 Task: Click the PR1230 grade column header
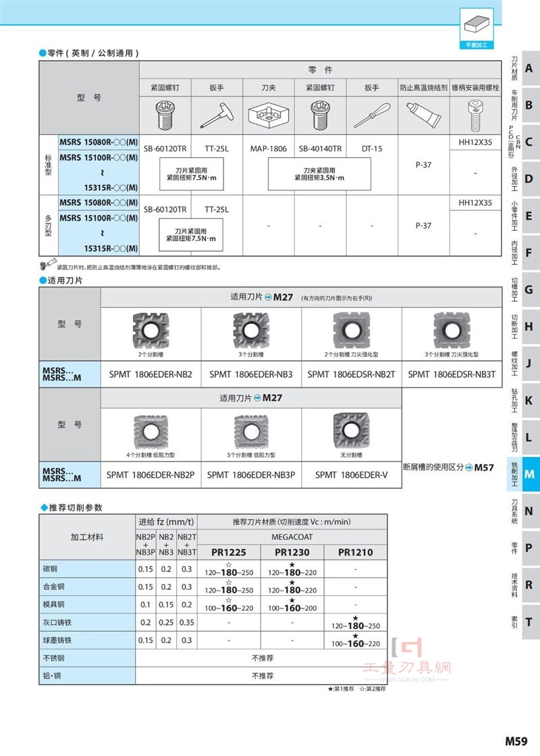click(x=292, y=553)
